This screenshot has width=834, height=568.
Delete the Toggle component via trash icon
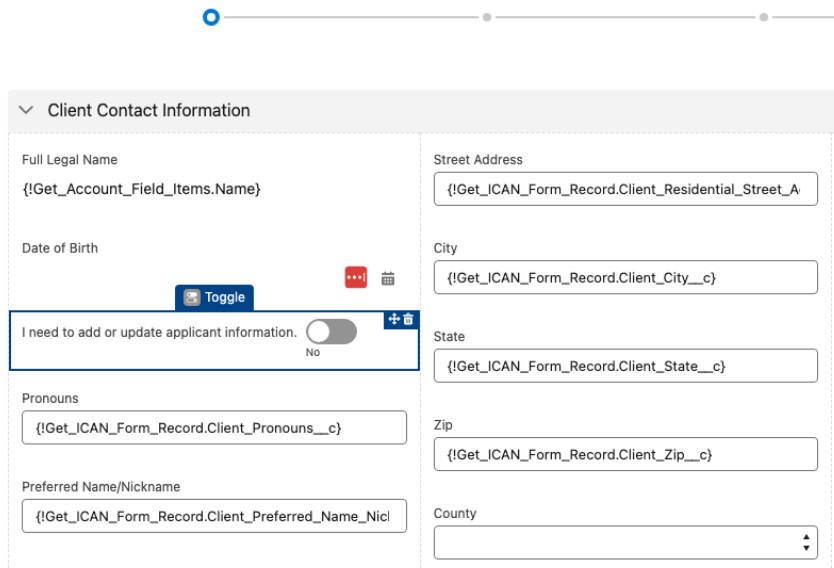408,319
